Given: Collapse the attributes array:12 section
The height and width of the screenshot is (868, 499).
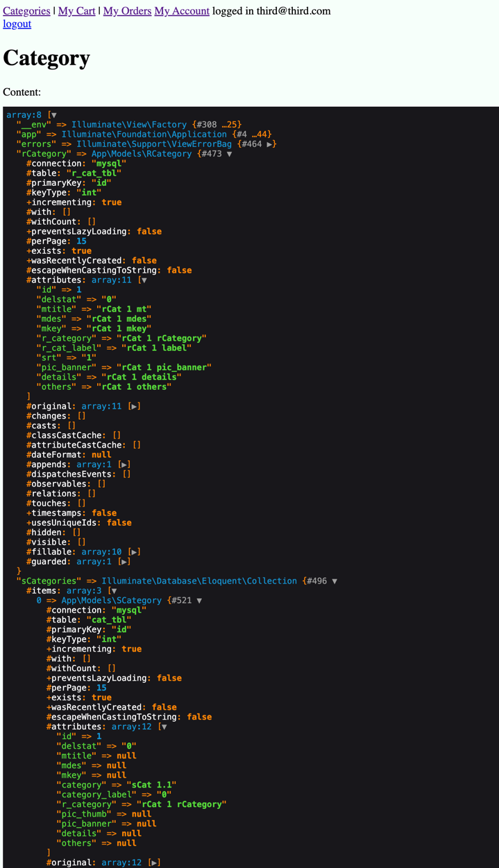Looking at the screenshot, I should 164,727.
